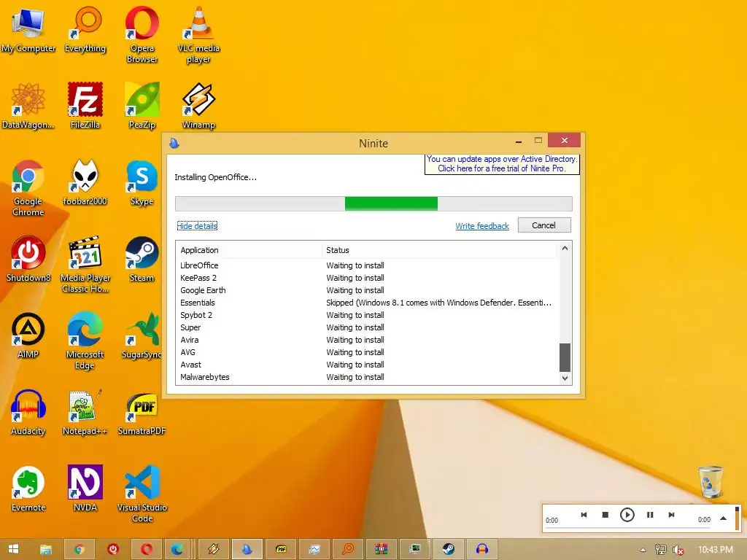Select the Notepad++ desktop icon

(x=85, y=413)
